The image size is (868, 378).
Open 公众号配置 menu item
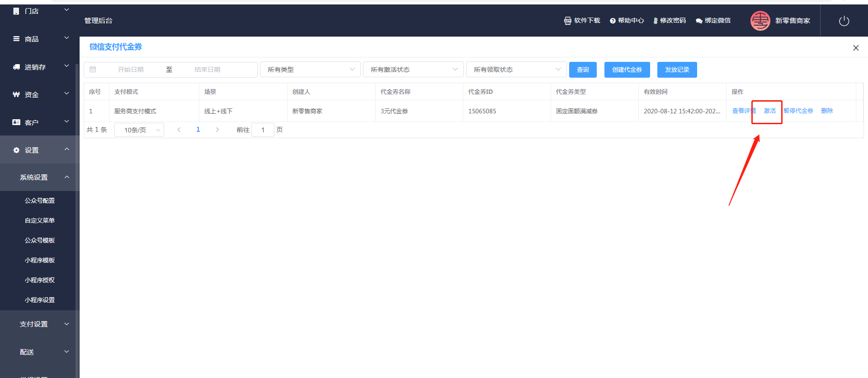(x=40, y=201)
